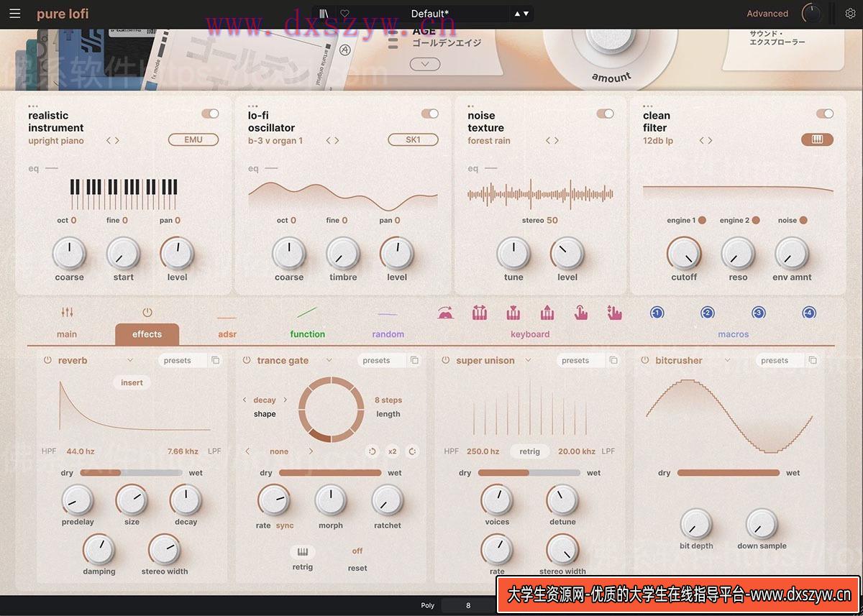Click the reverb dry/wet slider

[x=131, y=473]
